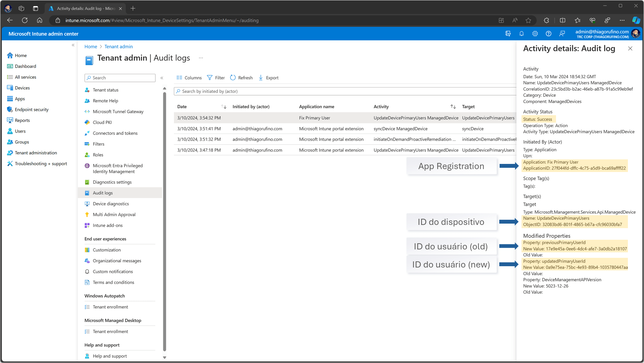
Task: Click Tenant admin breadcrumb link
Action: coord(119,46)
